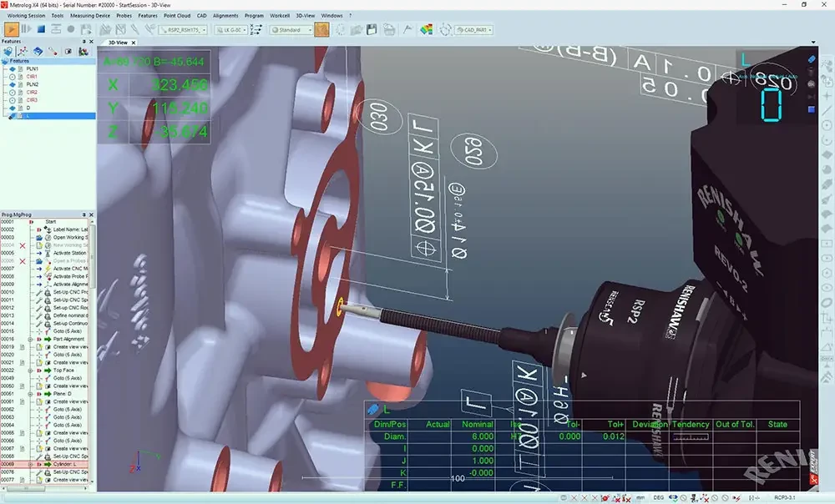Close the Prog.MgProg panel
This screenshot has width=835, height=504.
91,214
